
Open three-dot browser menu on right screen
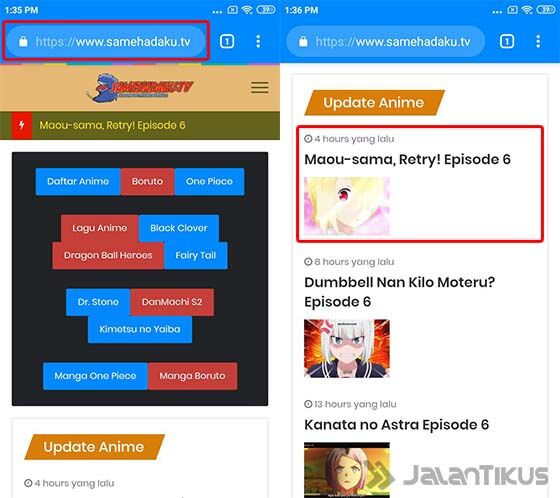point(538,41)
